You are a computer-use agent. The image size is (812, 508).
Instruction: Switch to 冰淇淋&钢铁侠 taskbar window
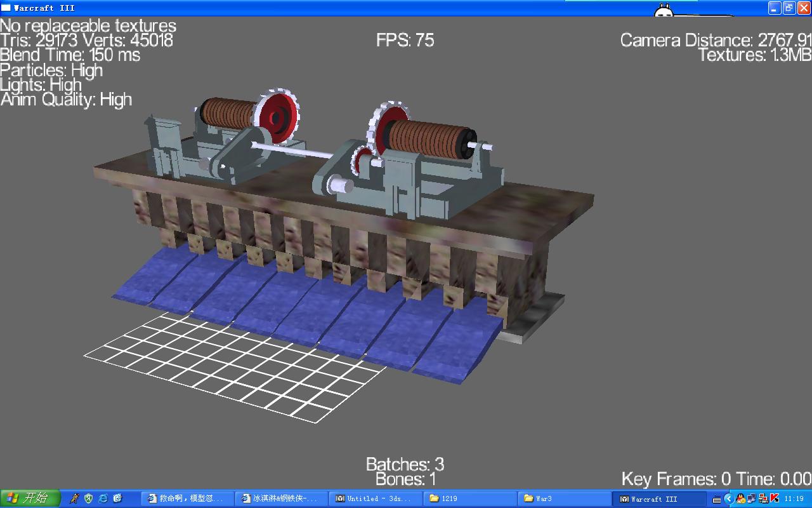point(282,498)
